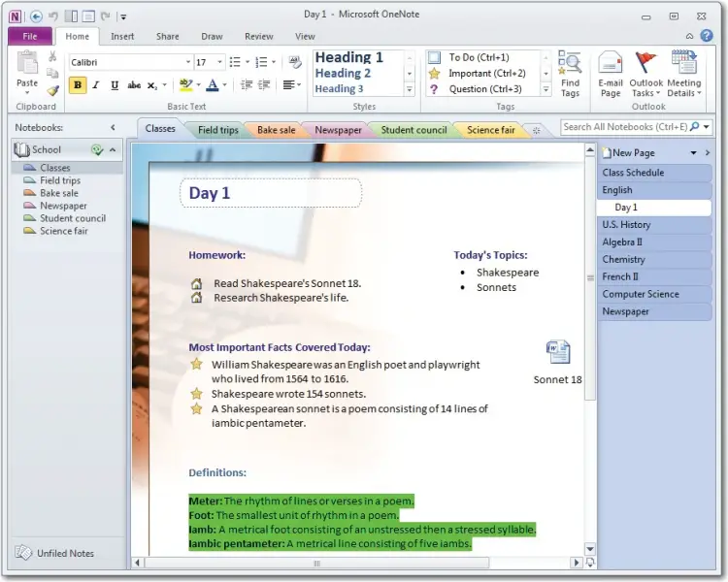Collapse the Notebooks navigation pane
728x582 pixels.
113,127
